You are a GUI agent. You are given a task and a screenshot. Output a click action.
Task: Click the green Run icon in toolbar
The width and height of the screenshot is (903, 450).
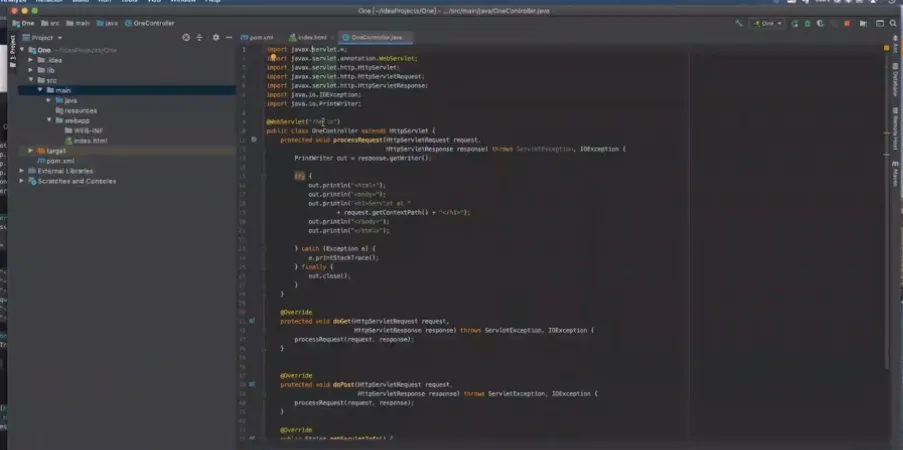tap(795, 24)
